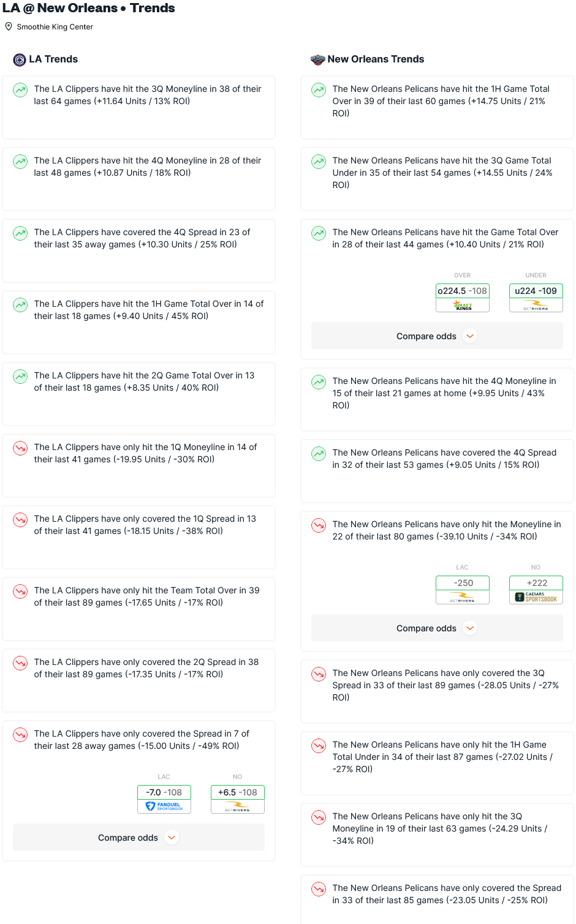576x924 pixels.
Task: Click green uptrend icon on Pelicans 1H Game Total trend
Action: pyautogui.click(x=319, y=90)
